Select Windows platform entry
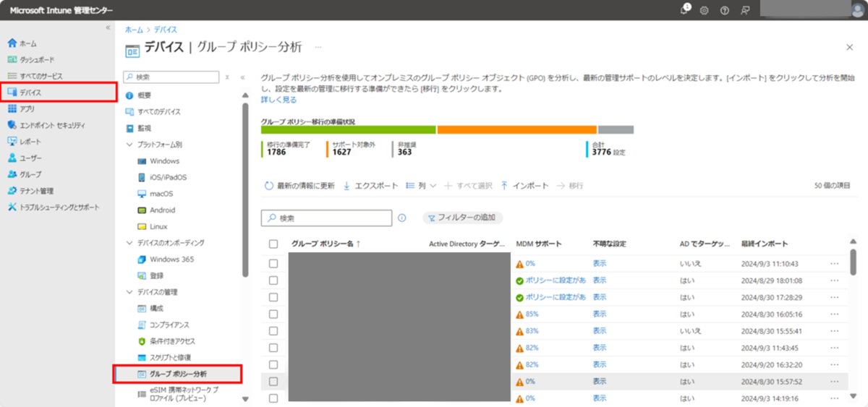This screenshot has height=407, width=868. tap(164, 161)
